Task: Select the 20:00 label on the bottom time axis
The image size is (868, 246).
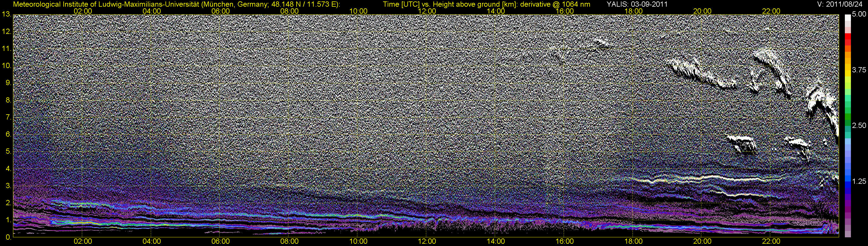Action: point(702,241)
